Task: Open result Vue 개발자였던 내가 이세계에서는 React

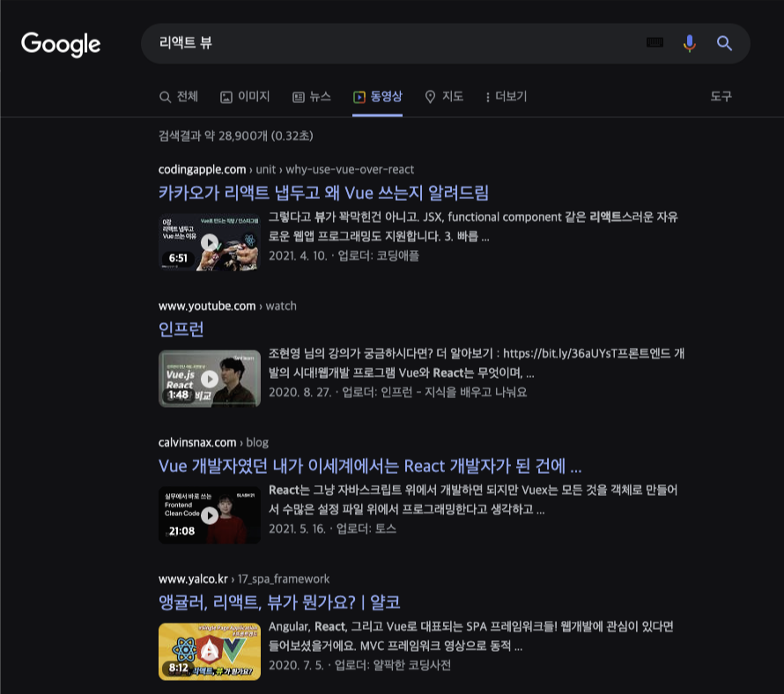Action: [370, 466]
